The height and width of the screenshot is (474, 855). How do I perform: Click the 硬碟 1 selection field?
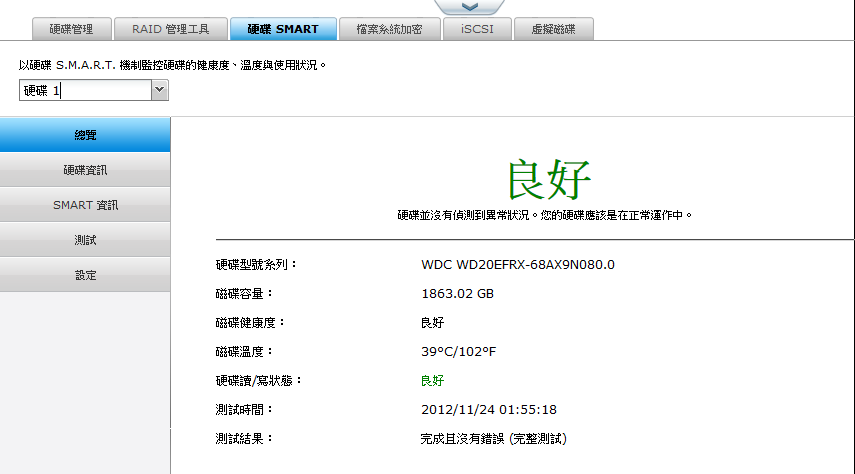coord(86,90)
